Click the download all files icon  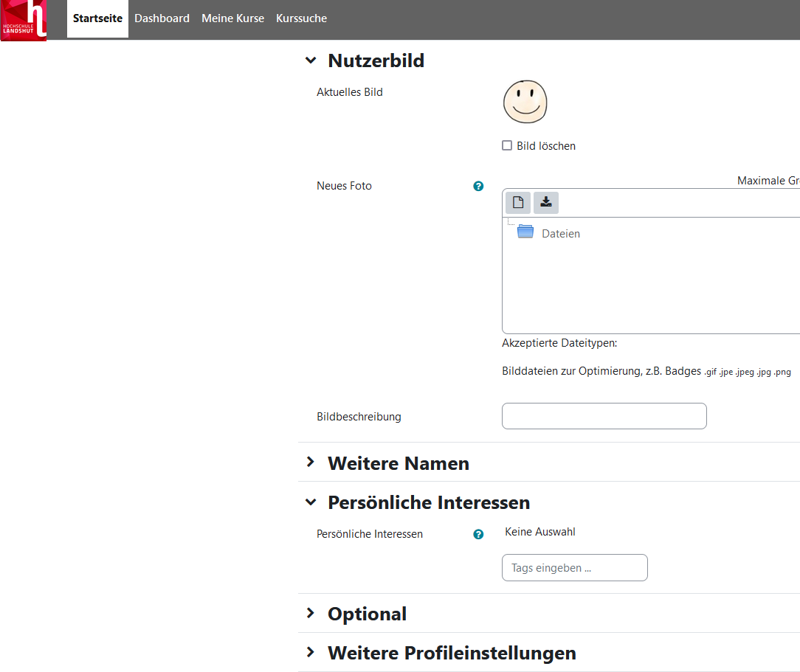(546, 203)
